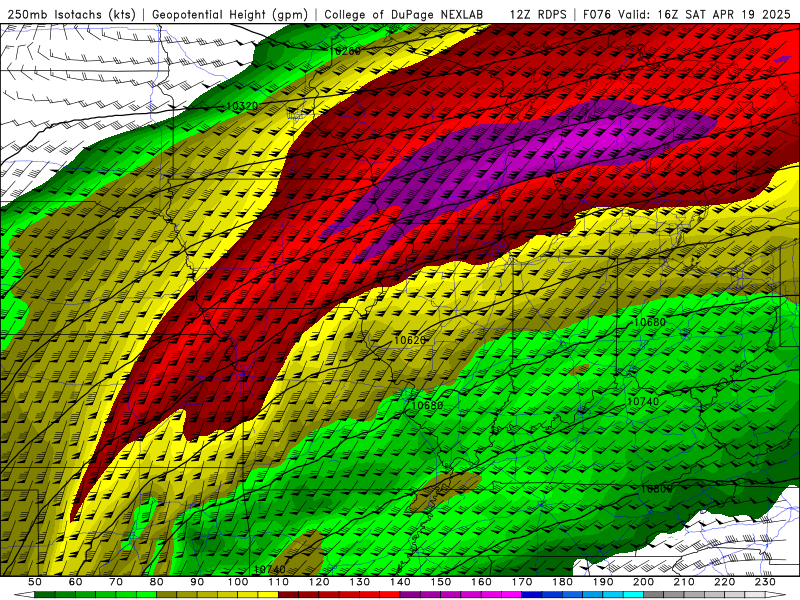This screenshot has width=800, height=600.
Task: Click the 10320 height contour label
Action: [242, 106]
